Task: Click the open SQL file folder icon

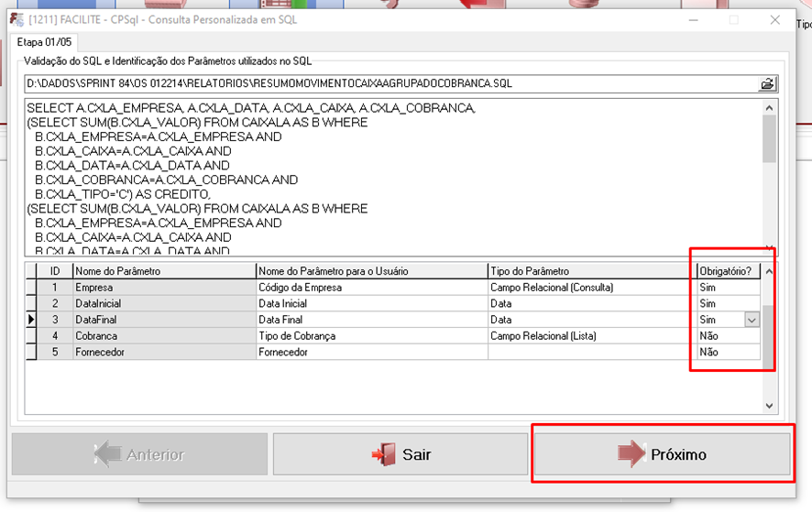Action: [x=767, y=84]
